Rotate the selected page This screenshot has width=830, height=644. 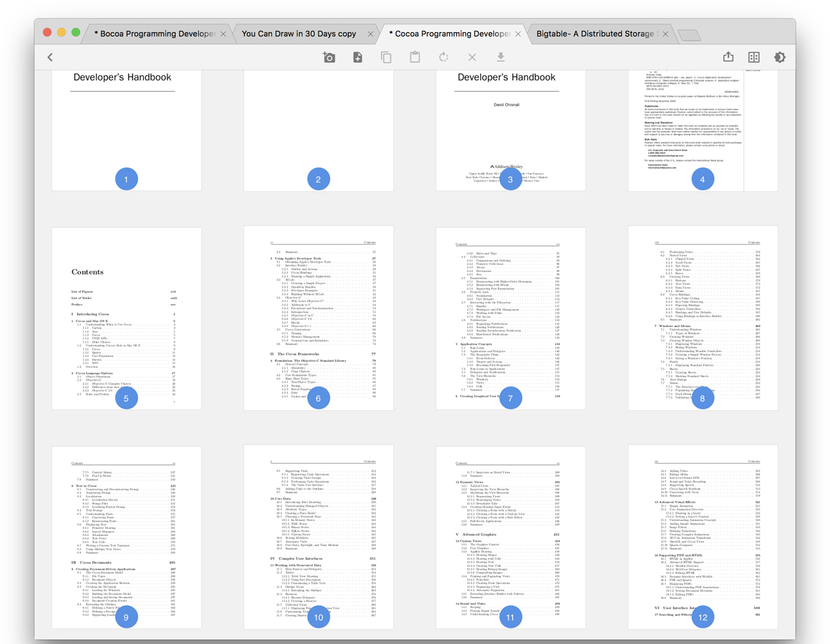[x=444, y=57]
